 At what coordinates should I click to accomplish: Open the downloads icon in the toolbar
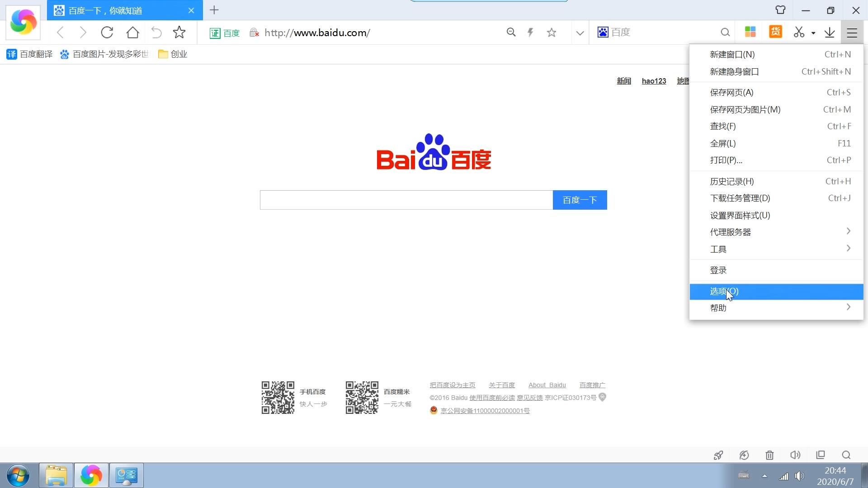point(830,32)
